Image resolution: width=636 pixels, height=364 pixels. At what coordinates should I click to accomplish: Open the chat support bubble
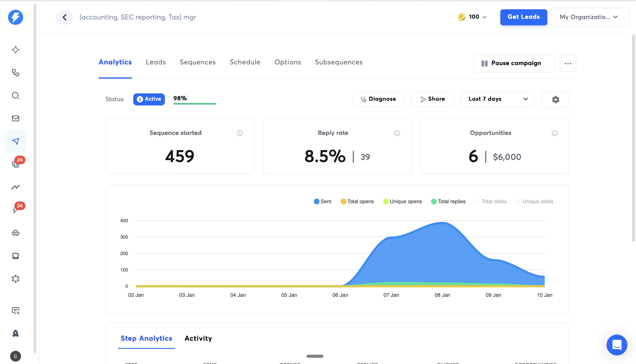click(x=617, y=345)
